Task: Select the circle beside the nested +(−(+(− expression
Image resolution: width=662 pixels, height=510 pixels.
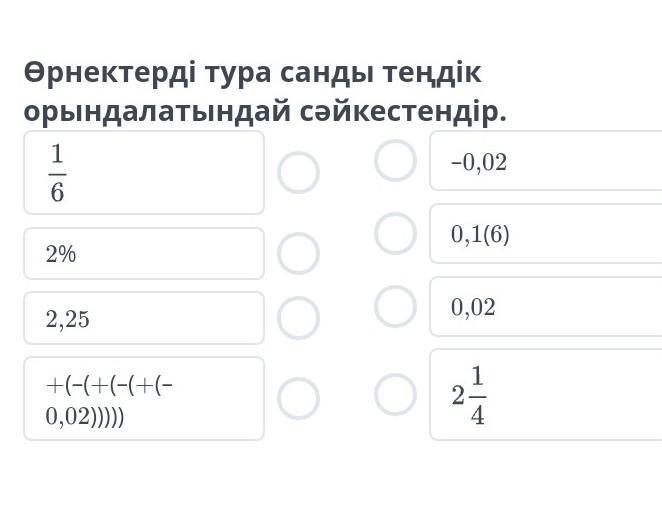Action: click(x=298, y=398)
